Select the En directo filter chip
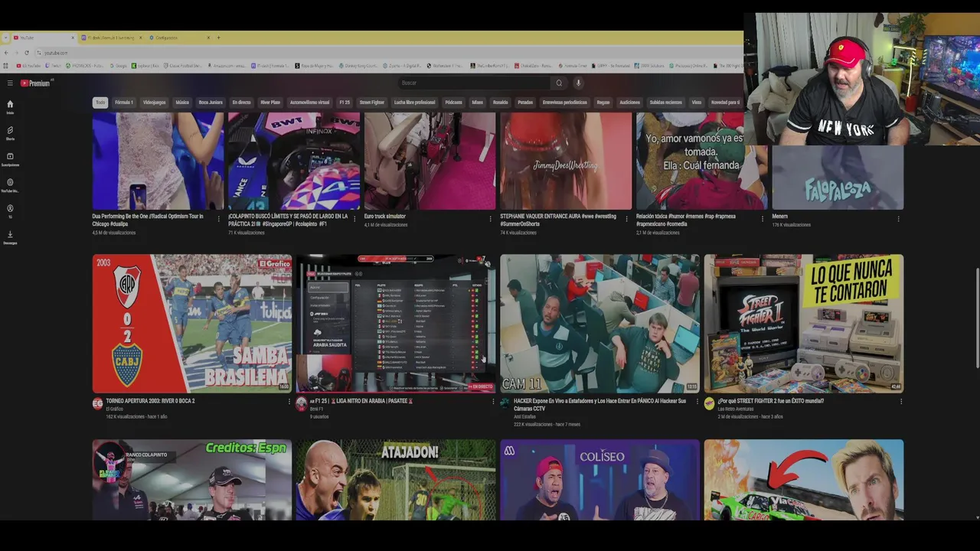Image resolution: width=980 pixels, height=551 pixels. pyautogui.click(x=241, y=102)
